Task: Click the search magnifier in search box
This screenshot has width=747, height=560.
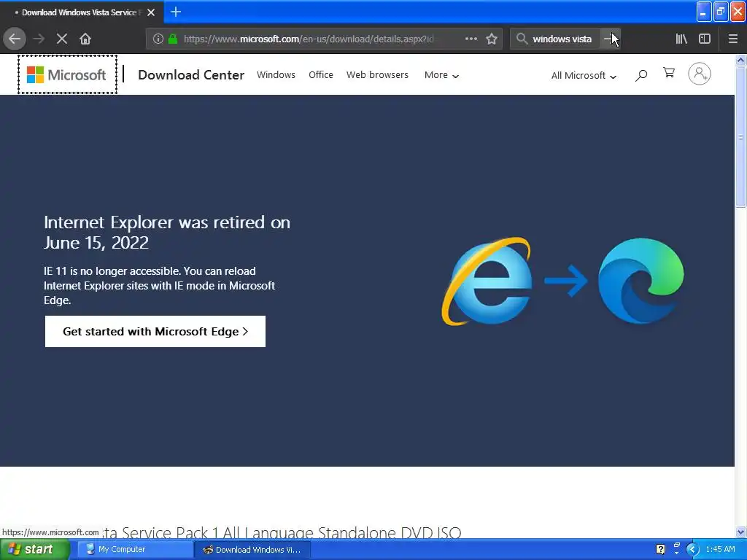Action: 522,39
